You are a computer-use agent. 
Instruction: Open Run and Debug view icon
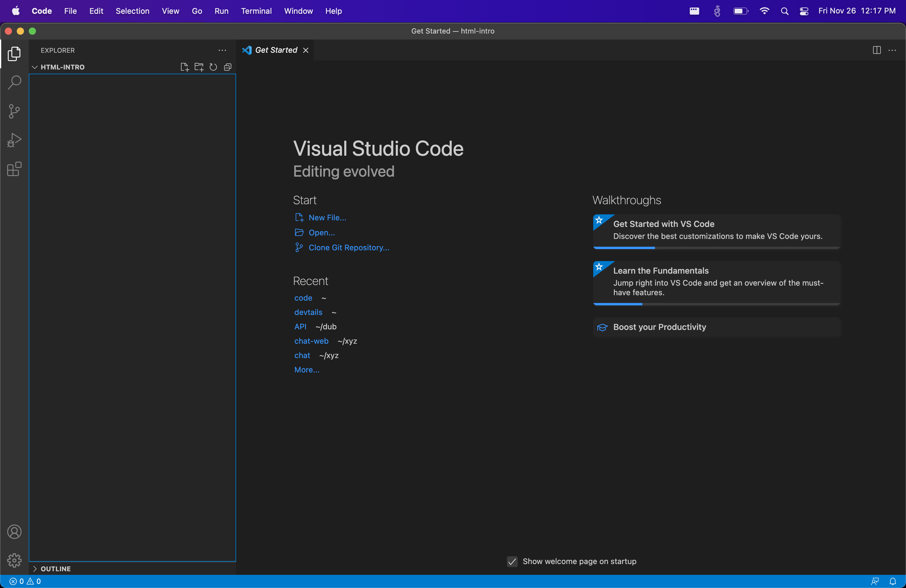click(x=14, y=140)
